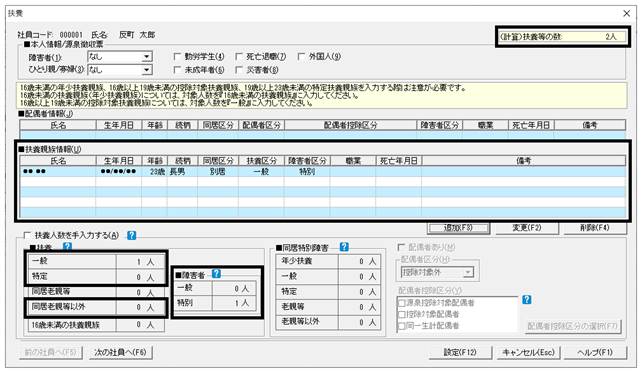
Task: Go to 次の社員へ(F6)
Action: pos(120,352)
